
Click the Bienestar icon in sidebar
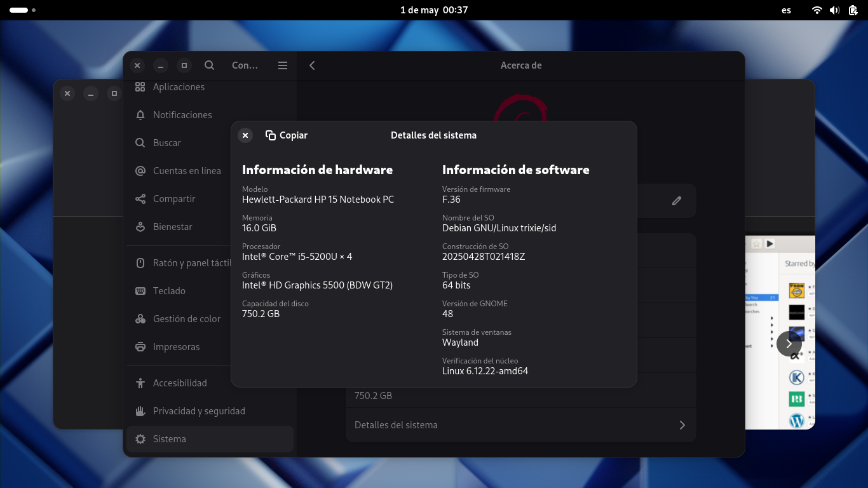[140, 227]
